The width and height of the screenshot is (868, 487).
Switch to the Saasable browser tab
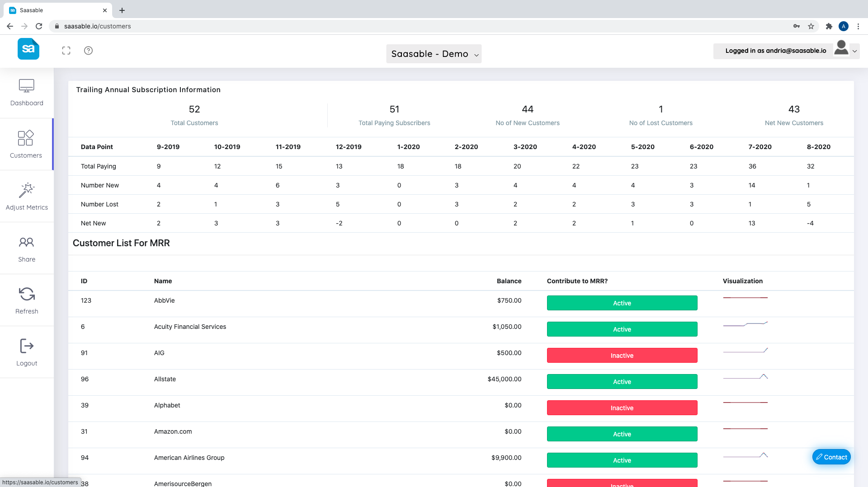tap(59, 10)
